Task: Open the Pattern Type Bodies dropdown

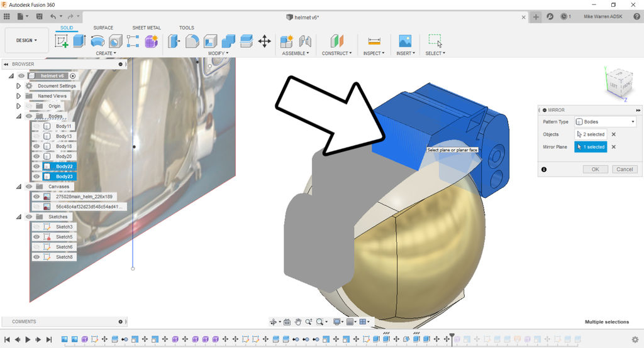Action: point(606,122)
